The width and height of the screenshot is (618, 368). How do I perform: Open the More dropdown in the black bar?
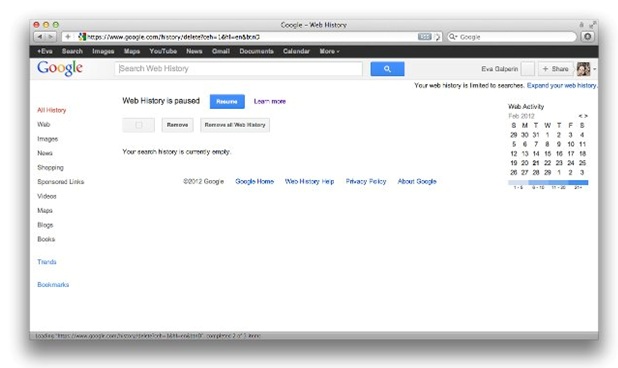[329, 51]
